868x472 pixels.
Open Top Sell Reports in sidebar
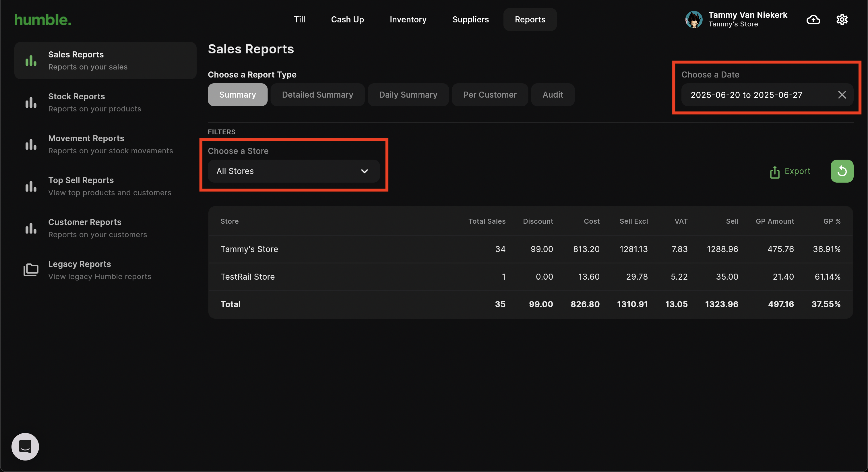[105, 186]
